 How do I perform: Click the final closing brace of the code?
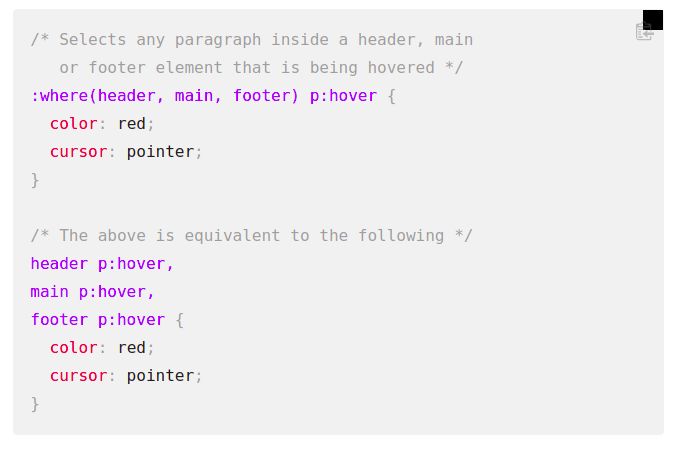pyautogui.click(x=35, y=404)
